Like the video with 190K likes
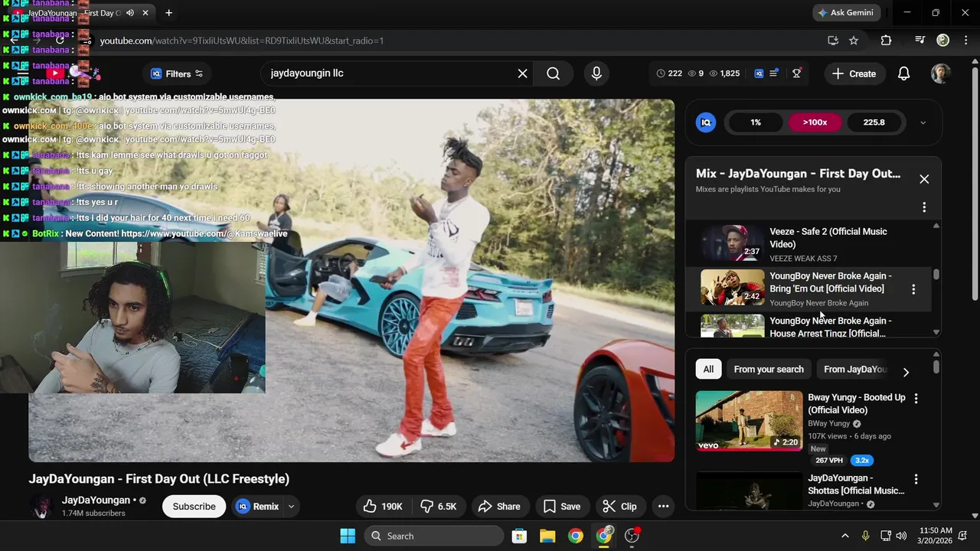980x551 pixels. (382, 507)
